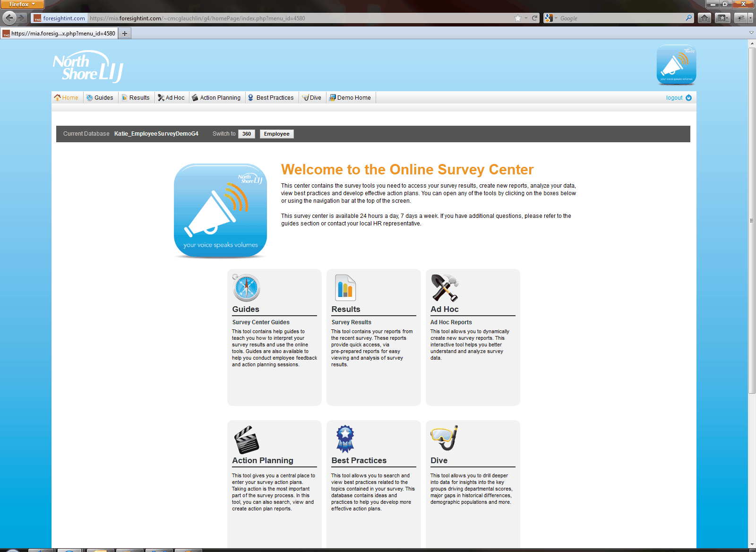The width and height of the screenshot is (756, 552).
Task: Open the list all tabs arrow
Action: (x=751, y=33)
